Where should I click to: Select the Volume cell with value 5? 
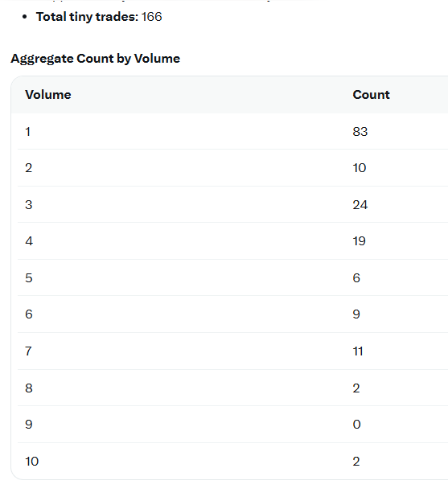[x=29, y=277]
